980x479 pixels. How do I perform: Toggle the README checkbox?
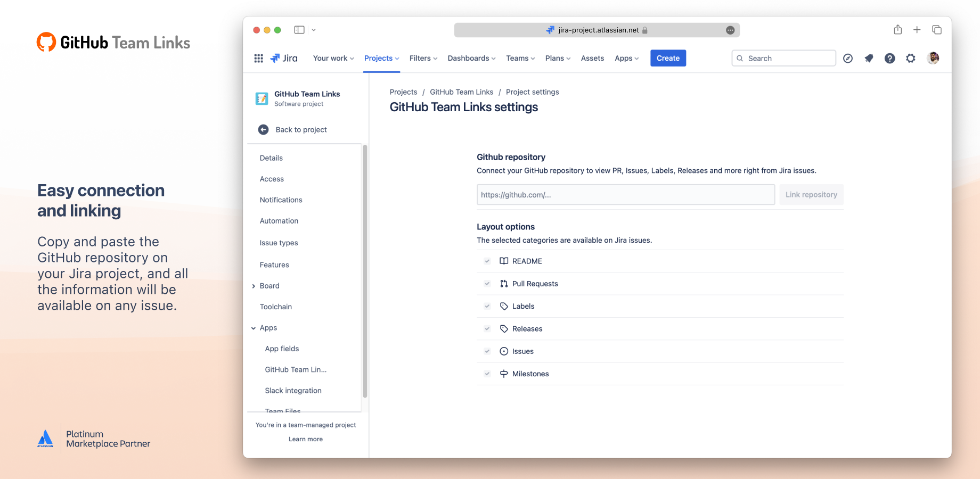point(487,261)
